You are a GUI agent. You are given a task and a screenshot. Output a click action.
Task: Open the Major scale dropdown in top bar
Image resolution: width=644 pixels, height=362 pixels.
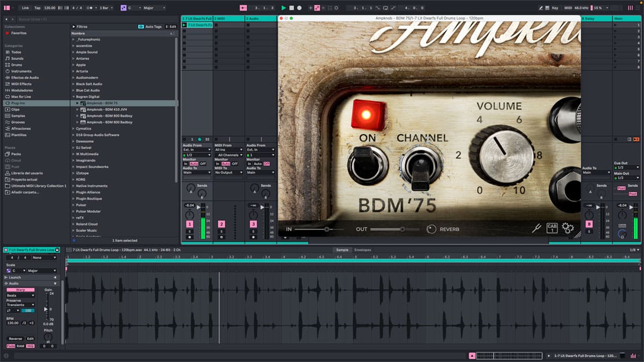(x=153, y=8)
